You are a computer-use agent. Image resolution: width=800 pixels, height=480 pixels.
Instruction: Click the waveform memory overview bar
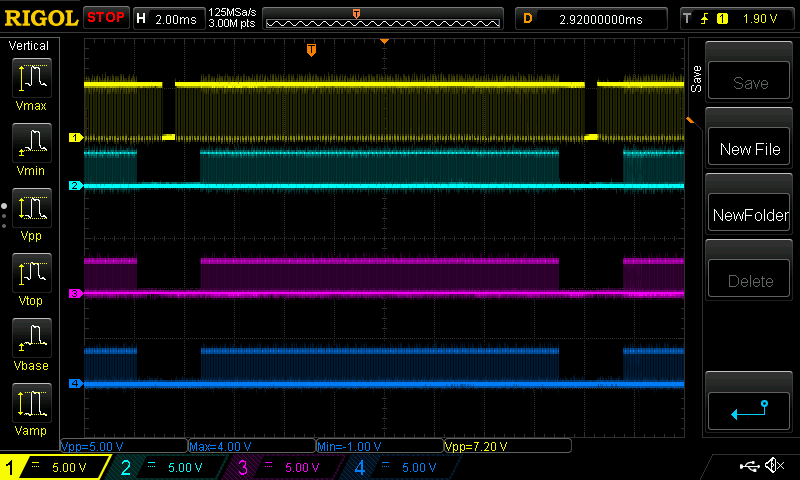tap(383, 19)
